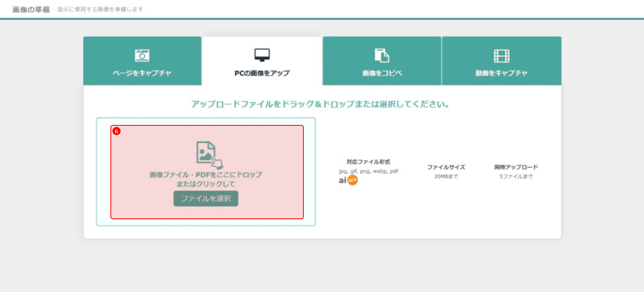Select the 画像をコピペ tab
Viewport: 644px width, 292px height.
[x=382, y=61]
